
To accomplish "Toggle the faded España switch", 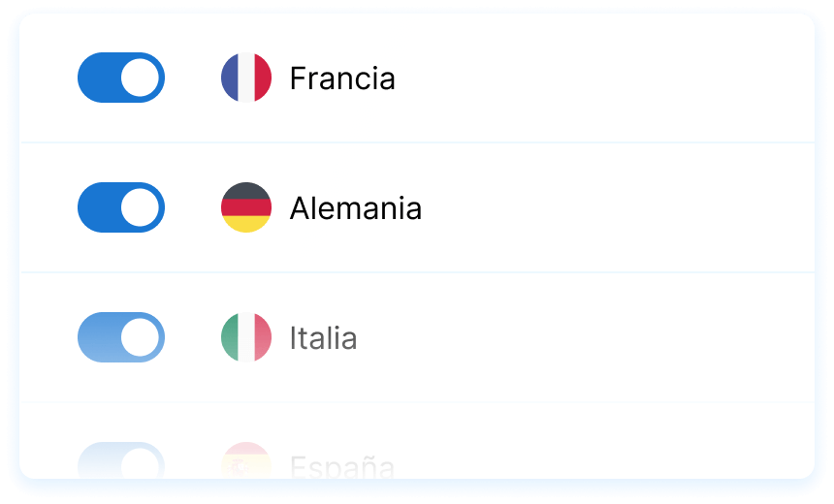I will 120,461.
